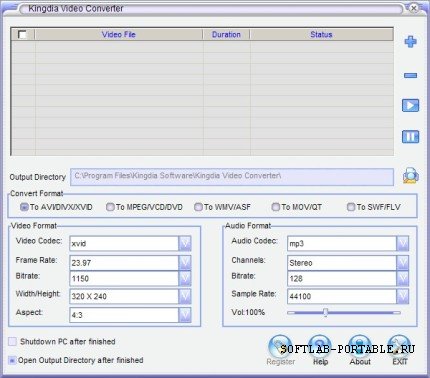Click the blue plus add-file icon
Screen dimensions: 430x378
tap(410, 42)
